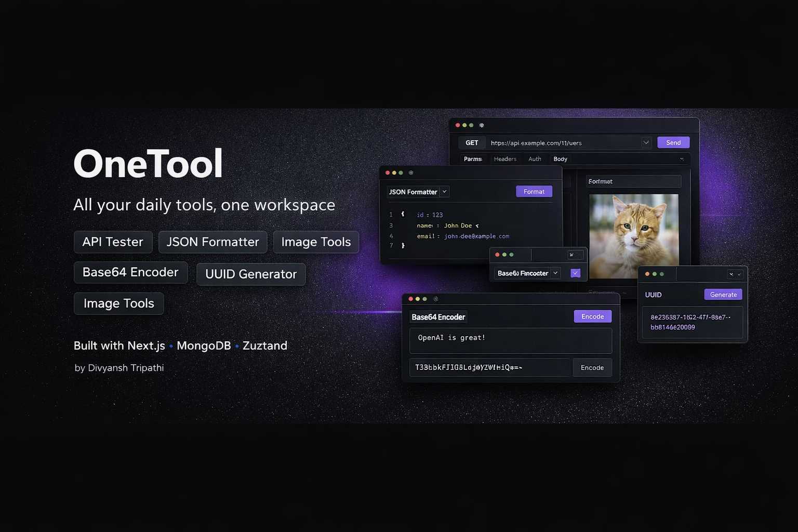Click 'All your daily tools, one workspace' tagline
This screenshot has height=532, width=798.
(204, 205)
